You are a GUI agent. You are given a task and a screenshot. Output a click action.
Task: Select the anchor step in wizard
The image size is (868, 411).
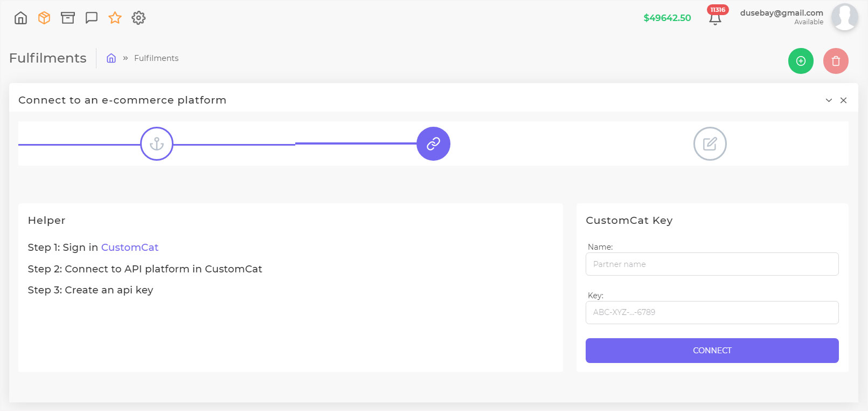(157, 143)
